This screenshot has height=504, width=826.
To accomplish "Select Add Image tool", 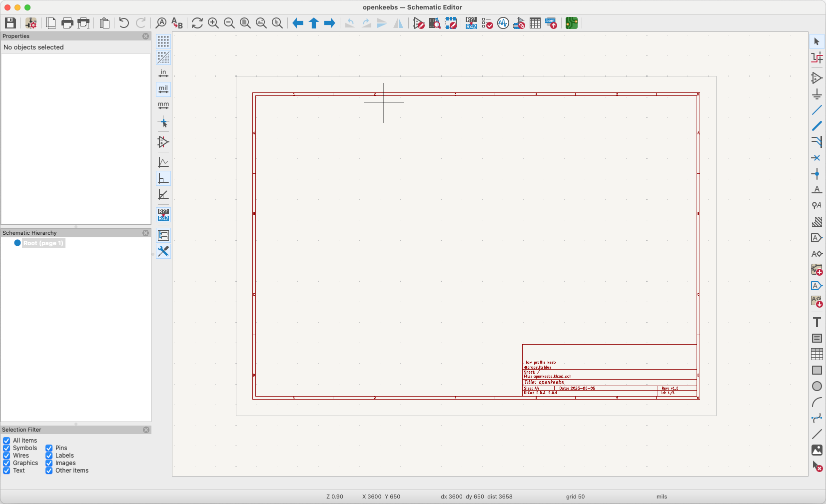I will (817, 450).
